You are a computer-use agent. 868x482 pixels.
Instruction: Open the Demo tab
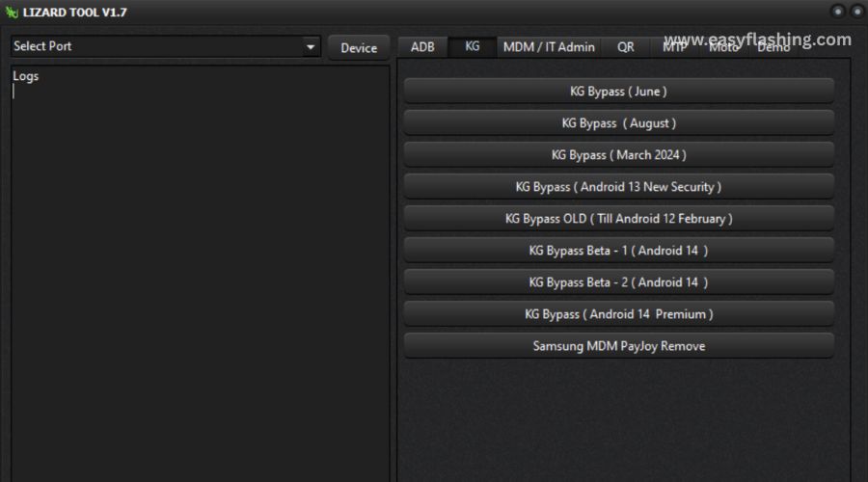[x=773, y=47]
